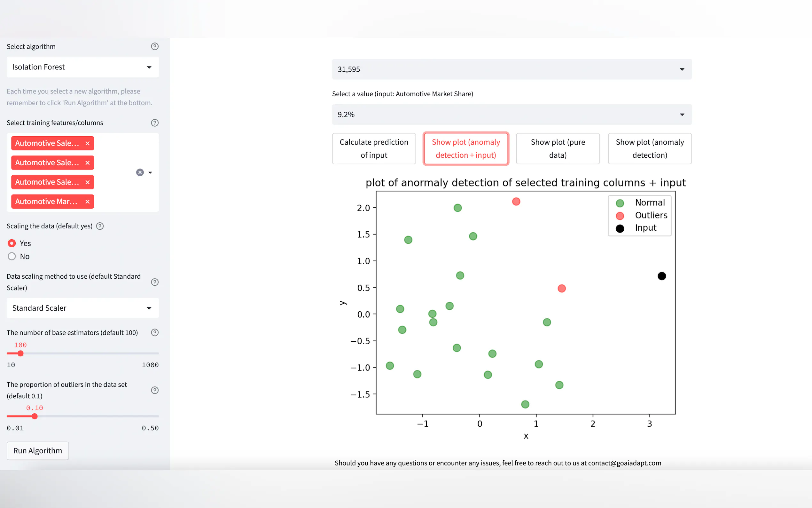The image size is (812, 508).
Task: Open the Standard Scaler dropdown
Action: coord(82,308)
